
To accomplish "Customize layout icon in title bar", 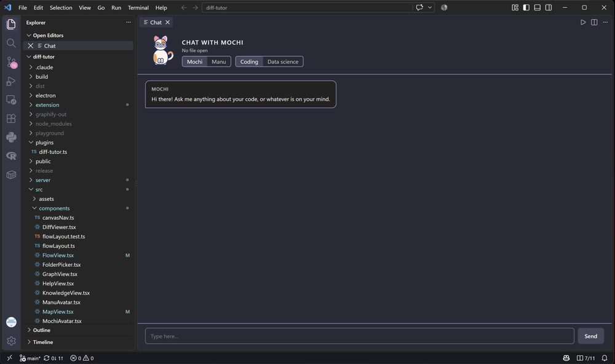I will 515,7.
